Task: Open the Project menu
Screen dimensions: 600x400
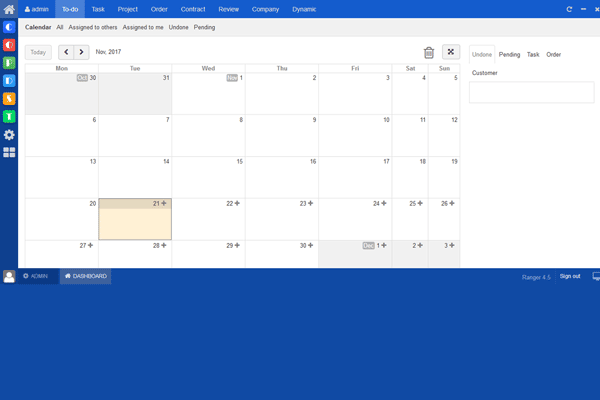Action: click(128, 9)
